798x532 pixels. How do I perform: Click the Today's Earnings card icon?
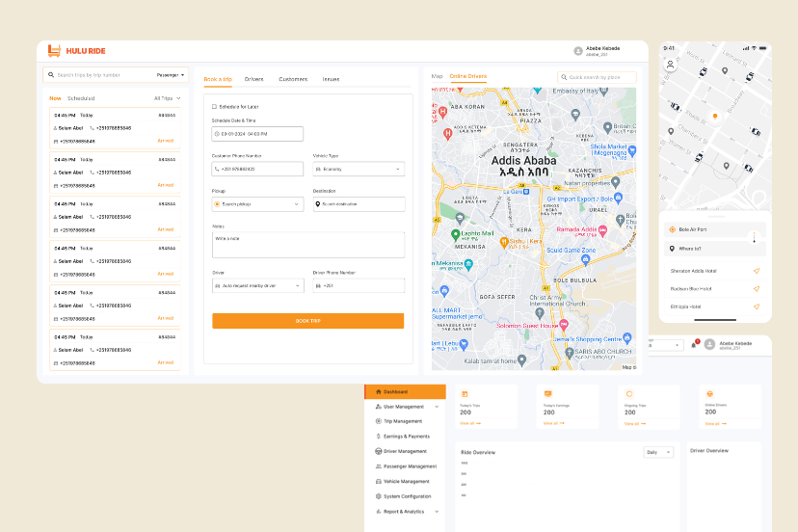click(x=547, y=394)
